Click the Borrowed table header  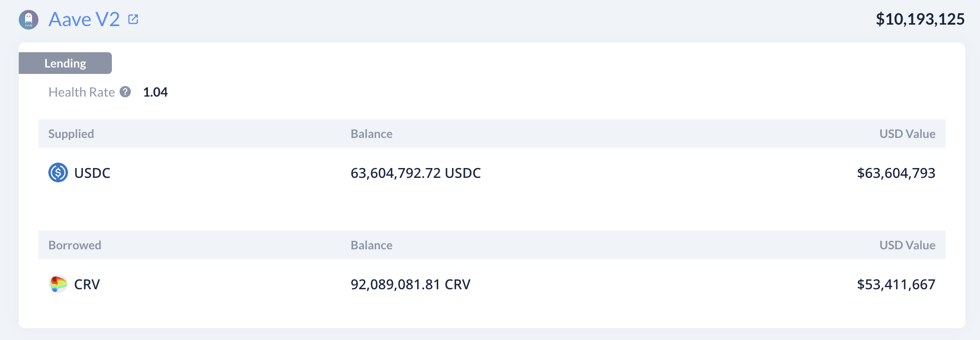(74, 245)
